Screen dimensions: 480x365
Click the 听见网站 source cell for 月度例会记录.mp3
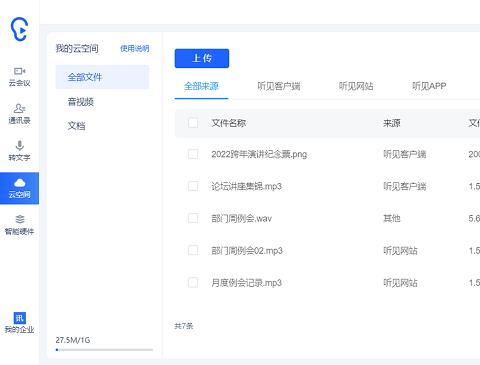coord(400,283)
